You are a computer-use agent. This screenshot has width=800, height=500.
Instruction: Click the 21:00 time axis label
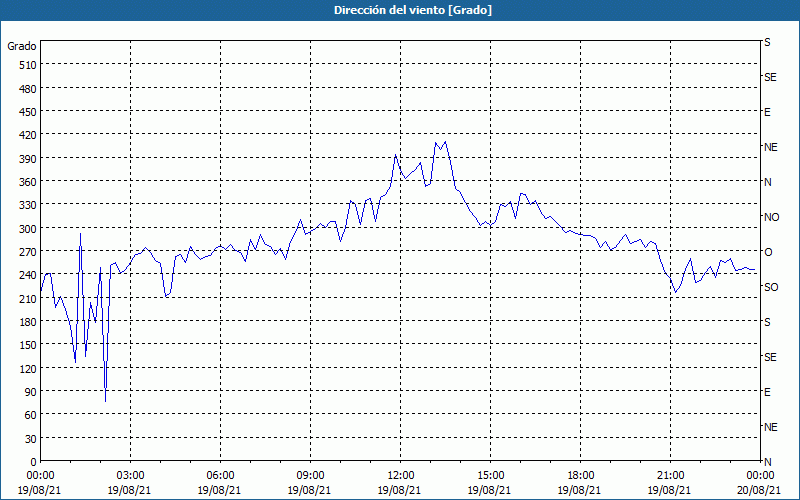(670, 476)
